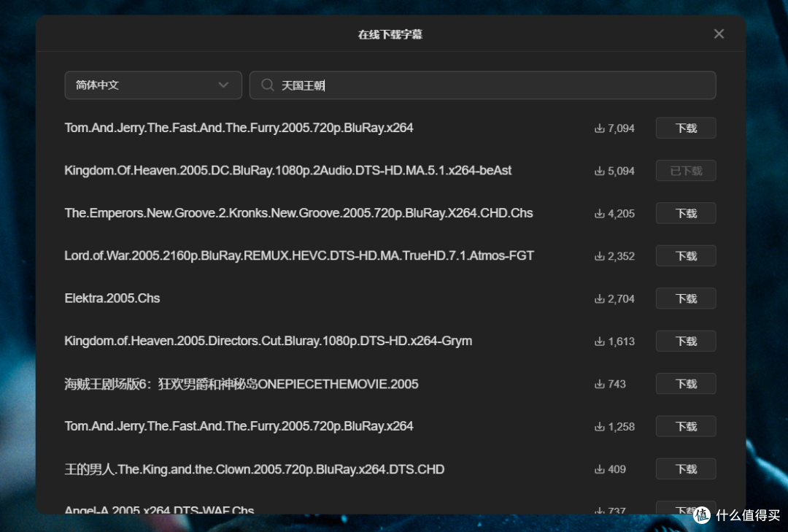788x532 pixels.
Task: Select the Tom.And.Jerry title with 1,258 downloads
Action: pyautogui.click(x=239, y=426)
